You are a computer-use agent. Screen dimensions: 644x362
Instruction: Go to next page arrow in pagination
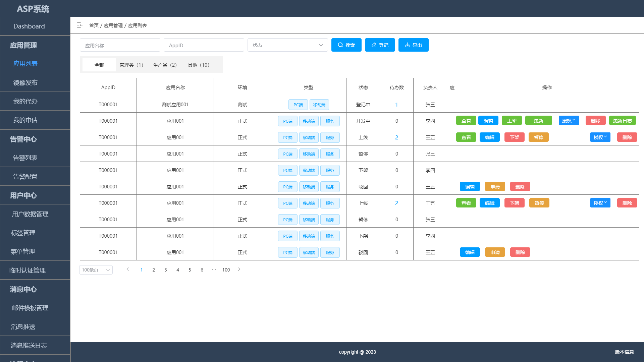pos(239,269)
